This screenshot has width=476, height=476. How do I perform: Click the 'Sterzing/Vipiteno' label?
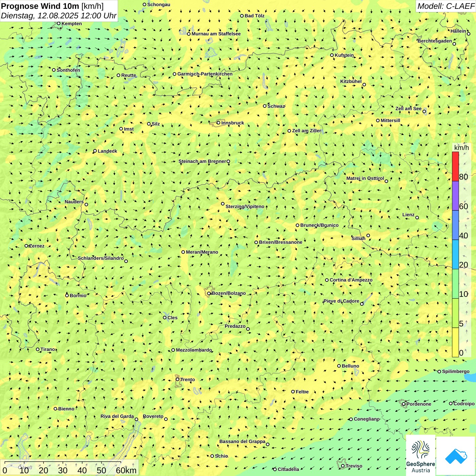click(245, 206)
